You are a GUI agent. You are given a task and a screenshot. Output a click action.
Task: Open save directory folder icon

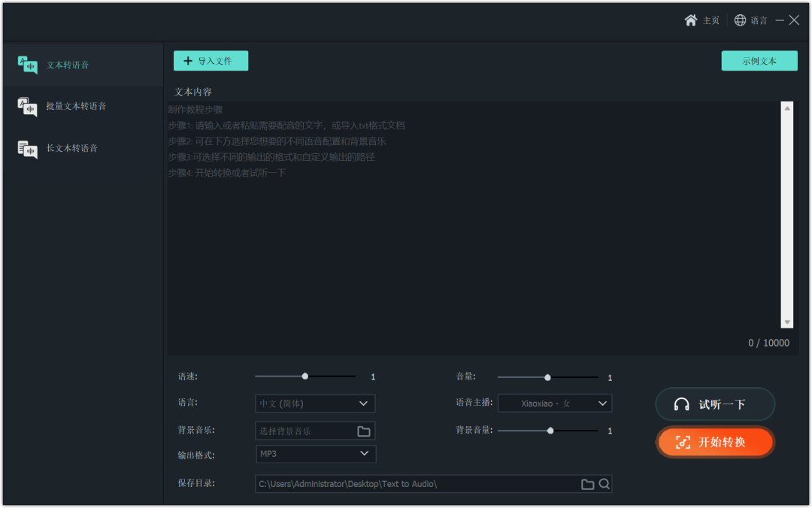pyautogui.click(x=587, y=484)
